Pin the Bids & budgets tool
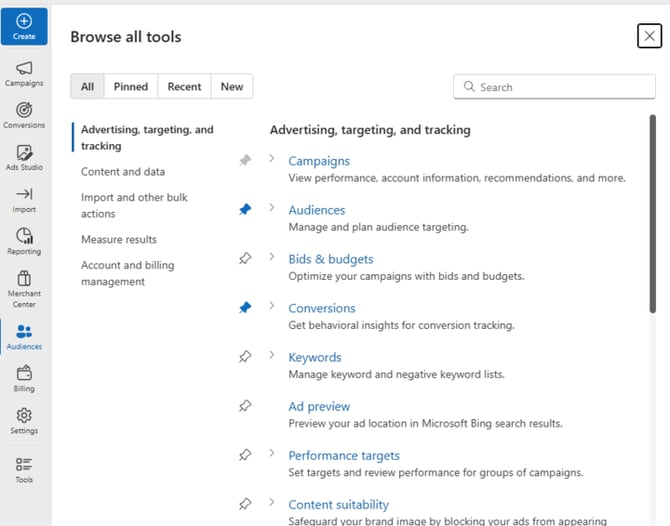 [x=245, y=259]
